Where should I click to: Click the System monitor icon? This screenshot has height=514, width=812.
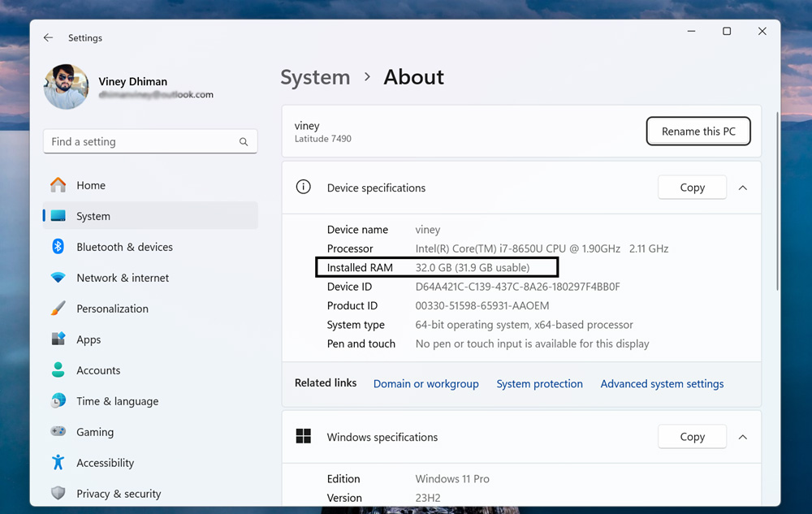pyautogui.click(x=58, y=216)
